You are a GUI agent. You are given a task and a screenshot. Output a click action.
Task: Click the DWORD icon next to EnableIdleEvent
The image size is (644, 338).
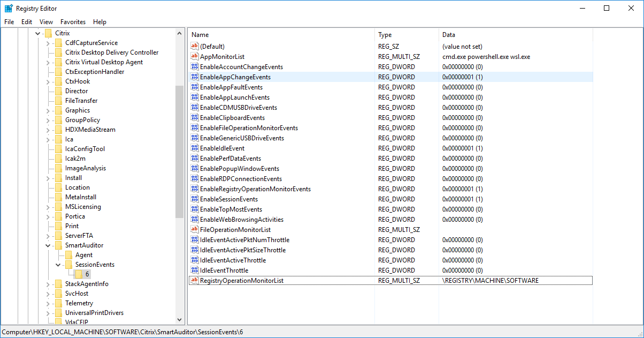195,148
